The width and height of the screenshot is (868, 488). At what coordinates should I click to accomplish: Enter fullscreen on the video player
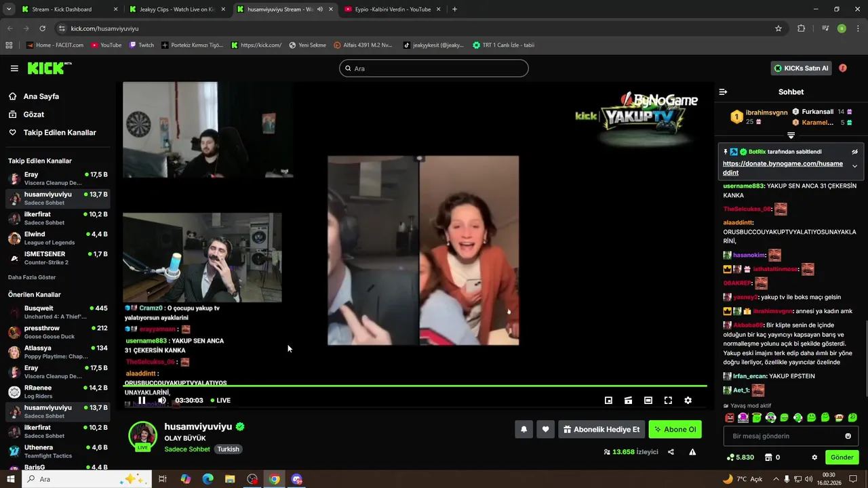point(668,401)
